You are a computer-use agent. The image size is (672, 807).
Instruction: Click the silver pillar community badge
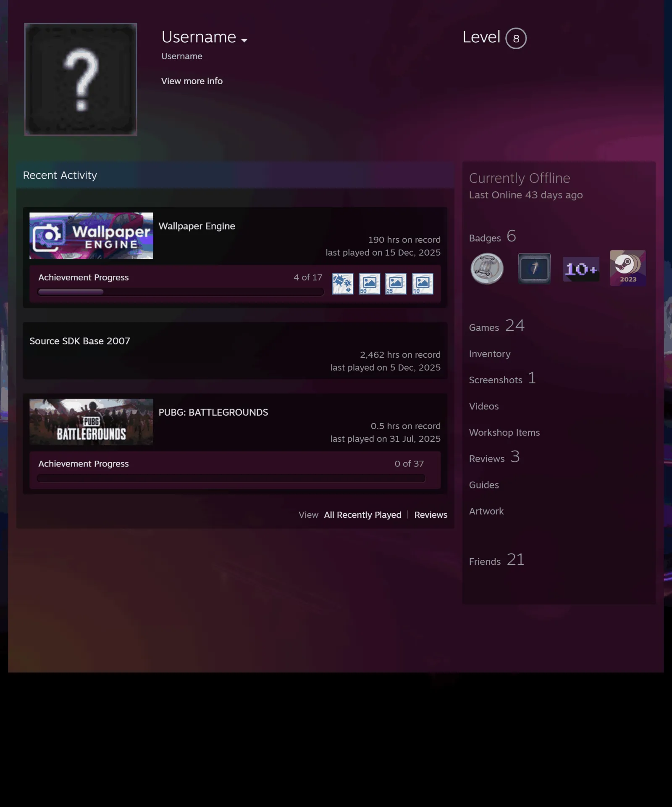[487, 269]
